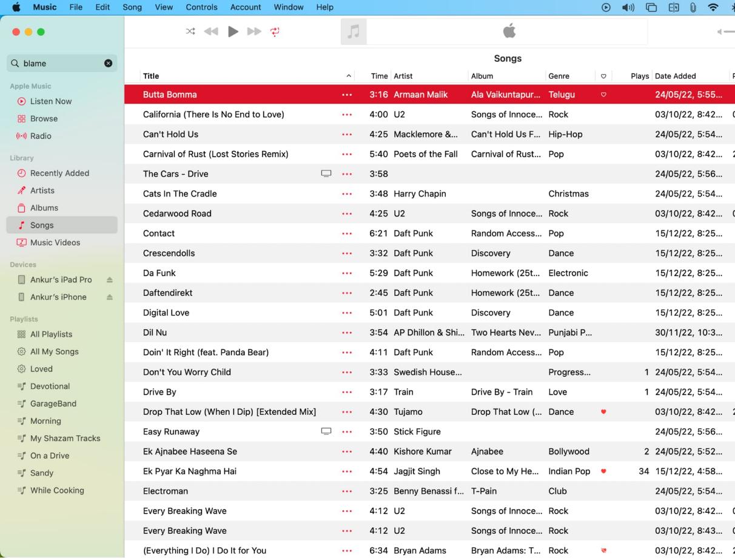The height and width of the screenshot is (560, 735).
Task: Click the search field containing blame
Action: [61, 63]
